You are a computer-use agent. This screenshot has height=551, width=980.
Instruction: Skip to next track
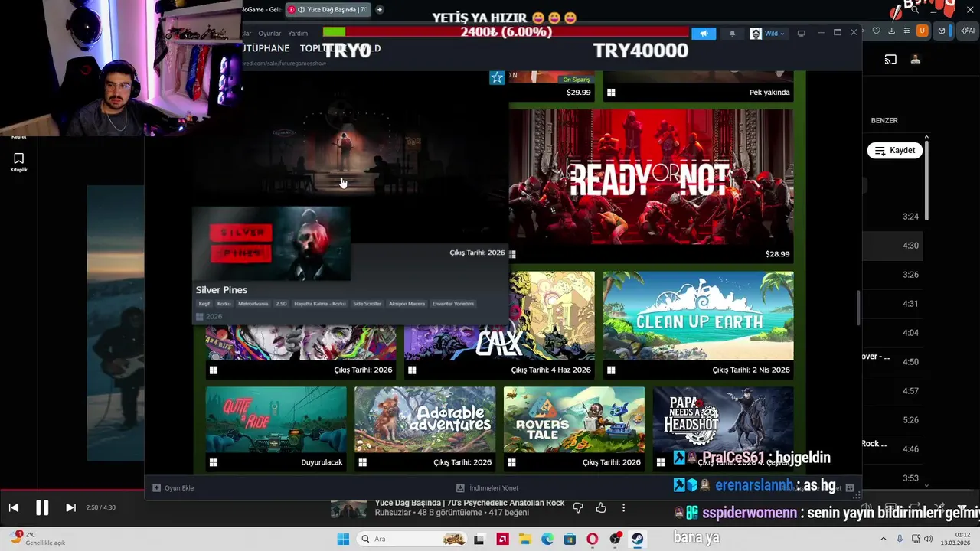pos(70,507)
